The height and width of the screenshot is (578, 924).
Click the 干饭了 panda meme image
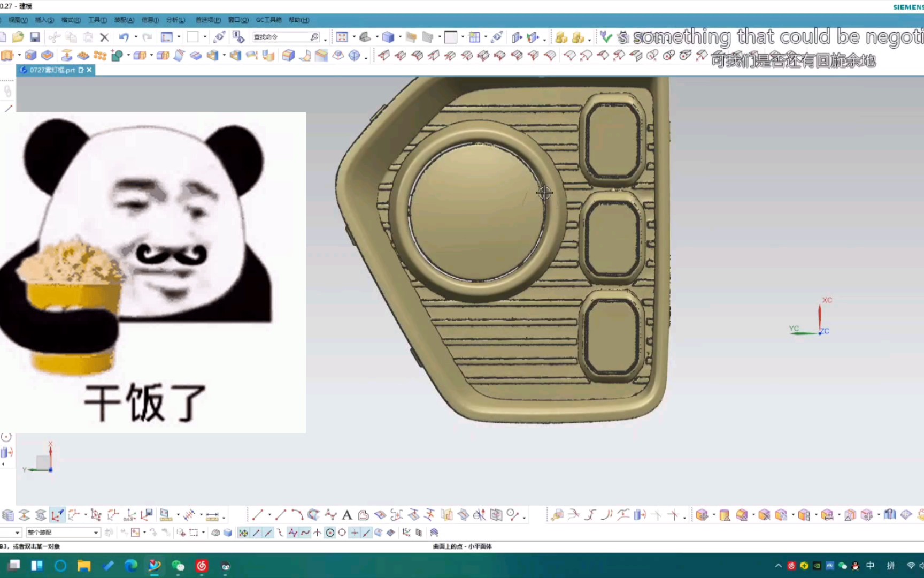coord(153,272)
